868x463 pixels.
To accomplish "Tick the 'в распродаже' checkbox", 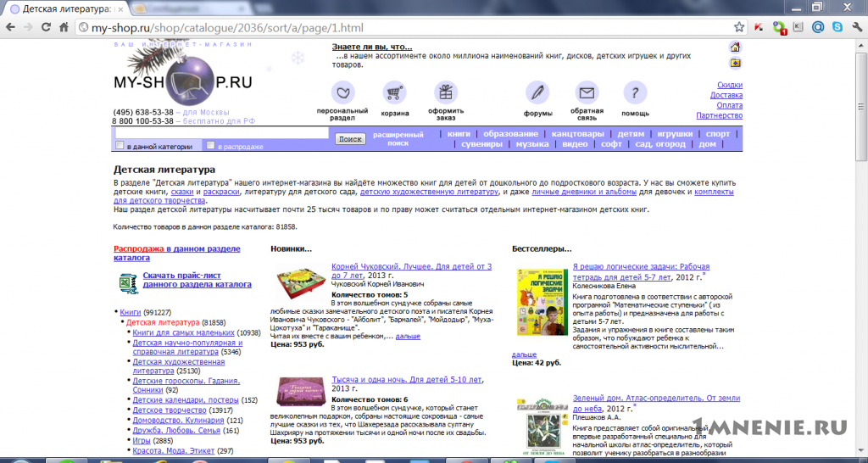I will coord(210,146).
